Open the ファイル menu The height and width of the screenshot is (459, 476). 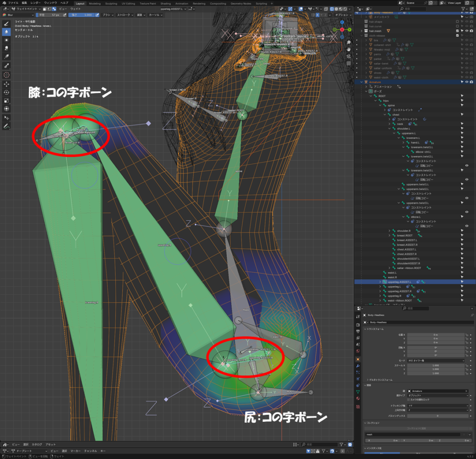(x=13, y=3)
